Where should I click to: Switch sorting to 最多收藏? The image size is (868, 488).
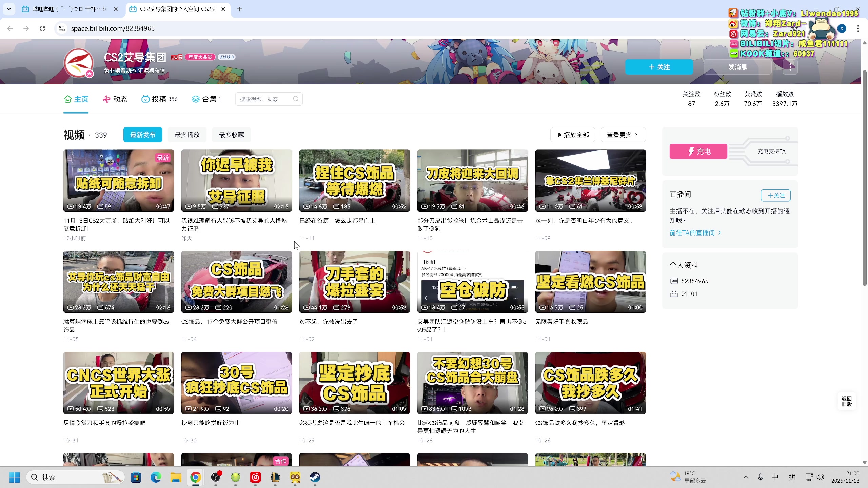tap(231, 135)
